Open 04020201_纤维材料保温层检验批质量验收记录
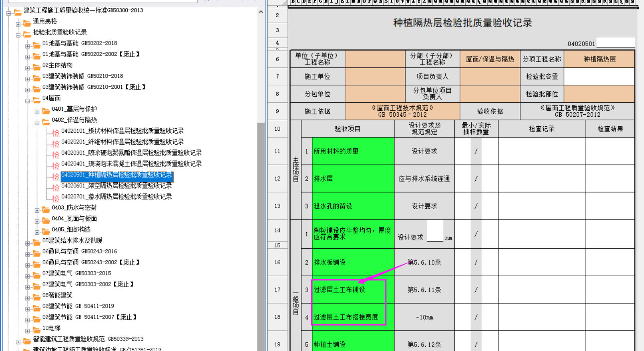The image size is (644, 351). (123, 142)
